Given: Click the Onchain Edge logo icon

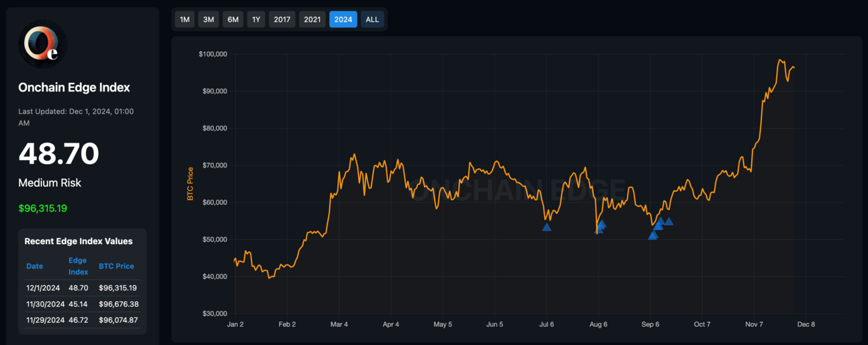Looking at the screenshot, I should (42, 44).
